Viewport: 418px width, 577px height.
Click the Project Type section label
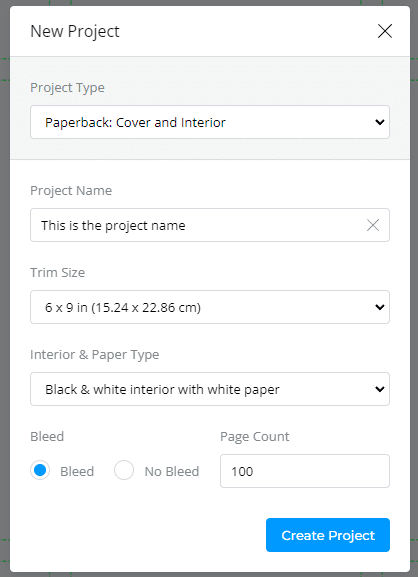pos(67,88)
